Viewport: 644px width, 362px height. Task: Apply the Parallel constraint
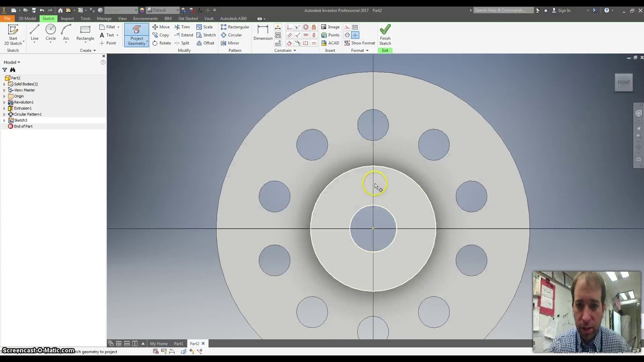tap(289, 35)
